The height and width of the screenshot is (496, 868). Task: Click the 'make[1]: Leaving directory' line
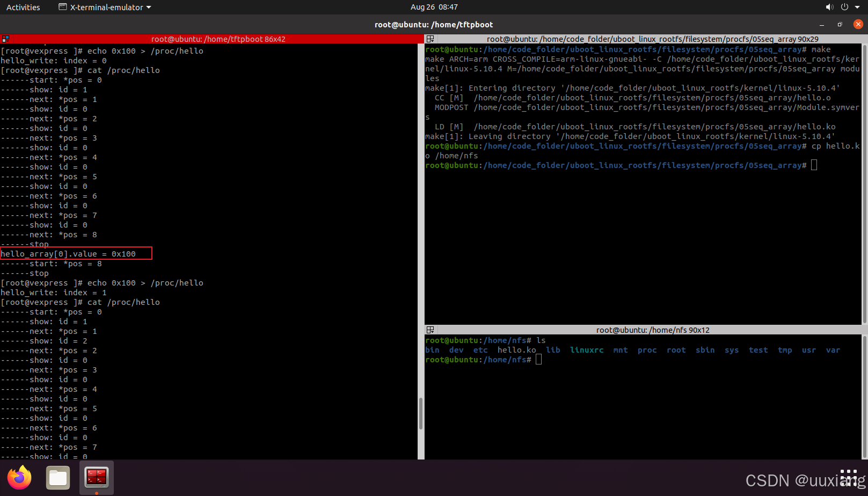click(x=630, y=136)
